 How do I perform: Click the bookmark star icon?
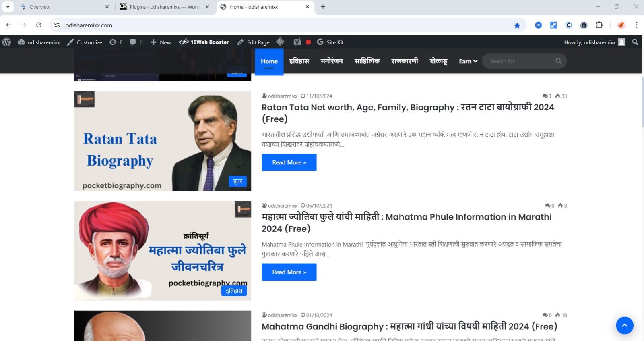517,25
